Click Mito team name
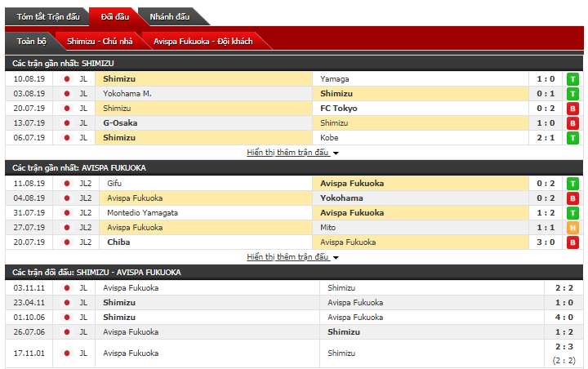Screen dimensions: 588x369 [327, 227]
